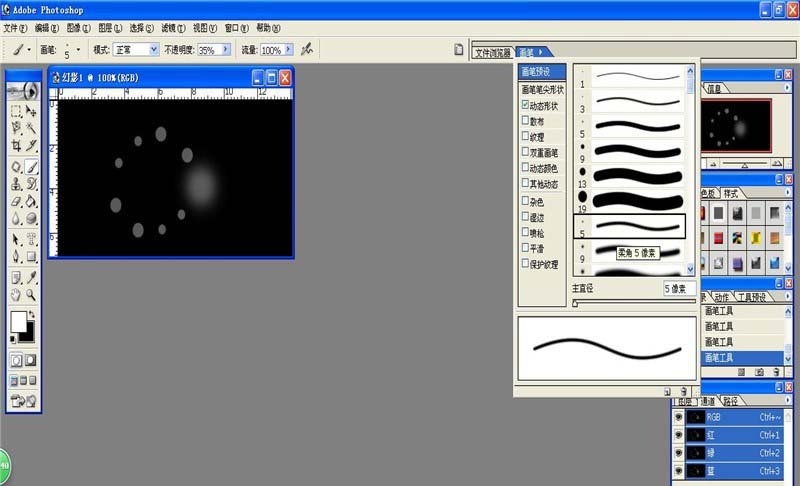This screenshot has height=486, width=800.
Task: Enable the 双重画笔 checkbox
Action: [x=525, y=152]
